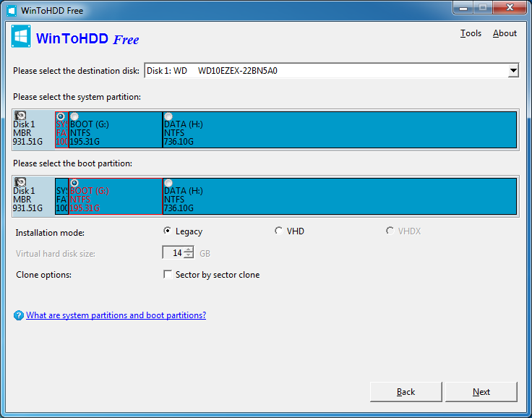Click 'Installation mode:' label
This screenshot has width=532, height=418.
coord(50,233)
